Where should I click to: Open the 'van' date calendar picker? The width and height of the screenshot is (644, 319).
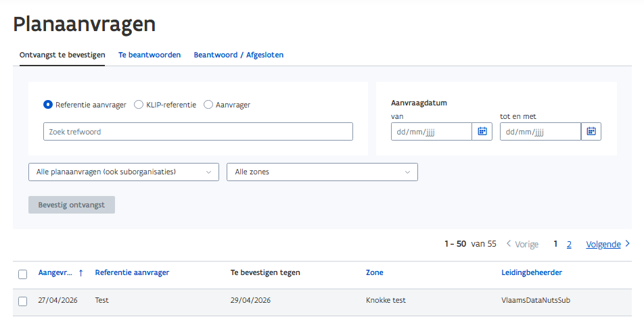(482, 131)
